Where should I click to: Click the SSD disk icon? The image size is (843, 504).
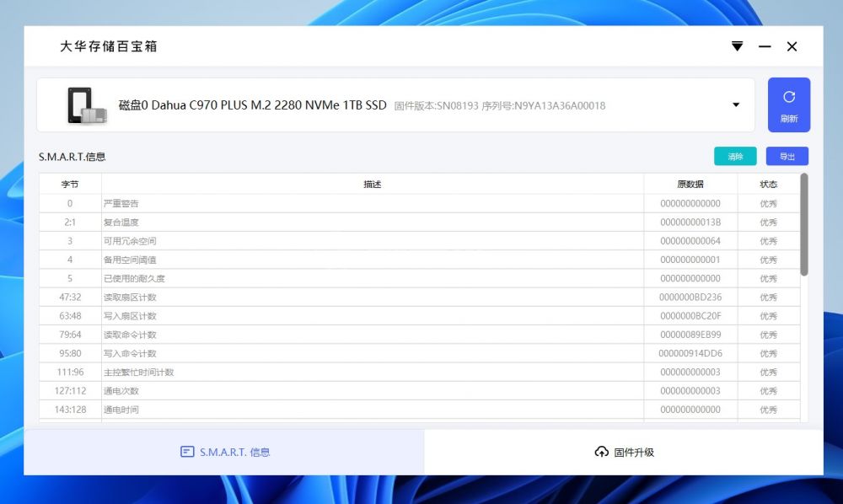point(87,105)
